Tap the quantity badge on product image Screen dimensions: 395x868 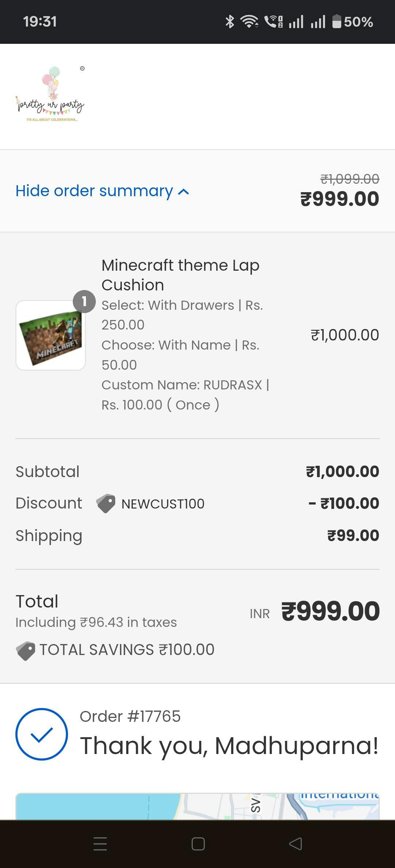84,302
